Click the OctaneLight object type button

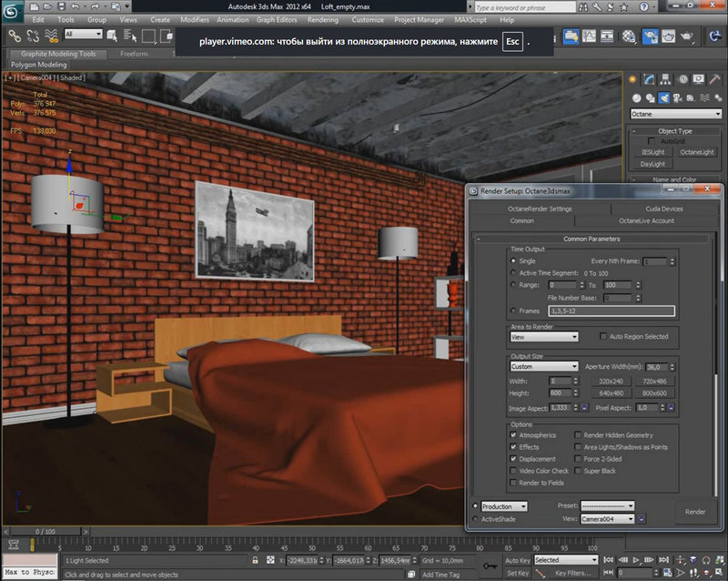click(x=697, y=152)
